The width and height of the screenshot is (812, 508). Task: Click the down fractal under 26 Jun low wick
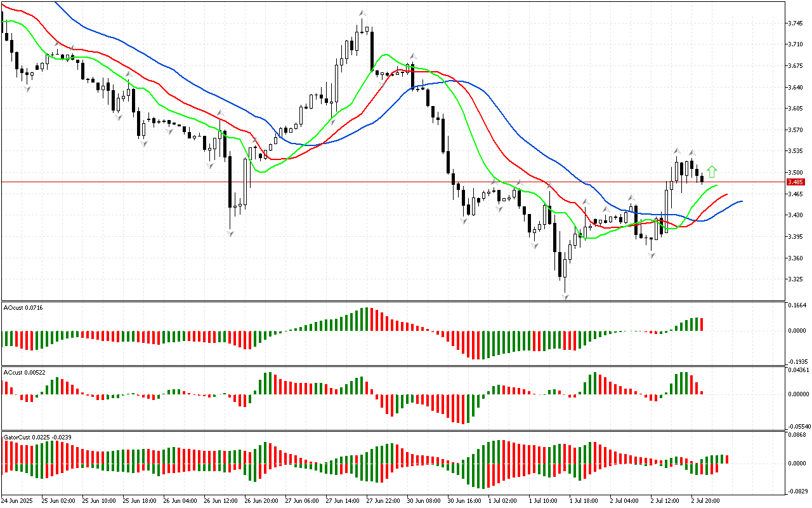(x=230, y=234)
